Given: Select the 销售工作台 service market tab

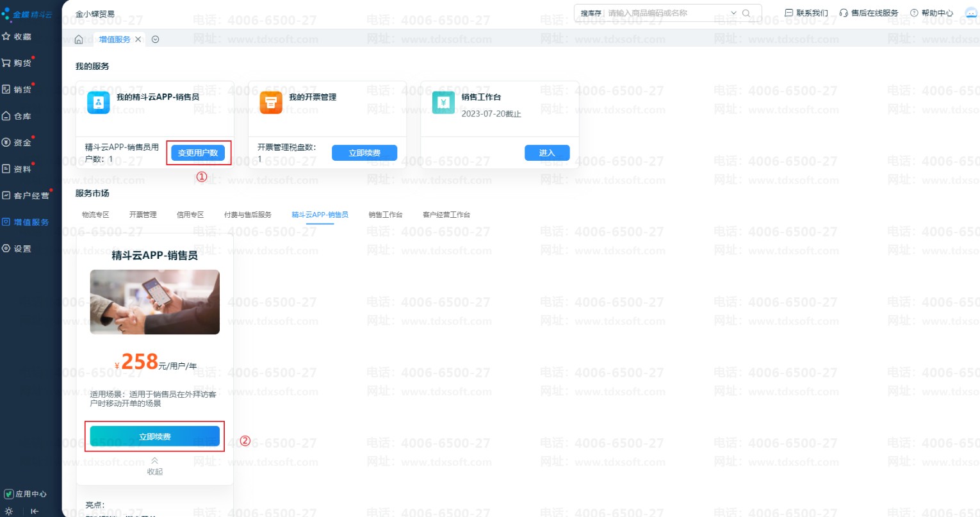Looking at the screenshot, I should pos(385,215).
